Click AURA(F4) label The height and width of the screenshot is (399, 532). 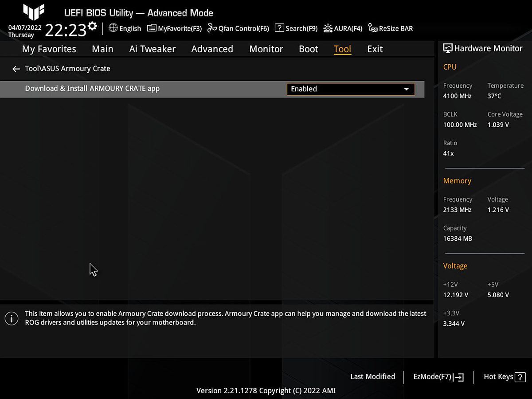[348, 28]
